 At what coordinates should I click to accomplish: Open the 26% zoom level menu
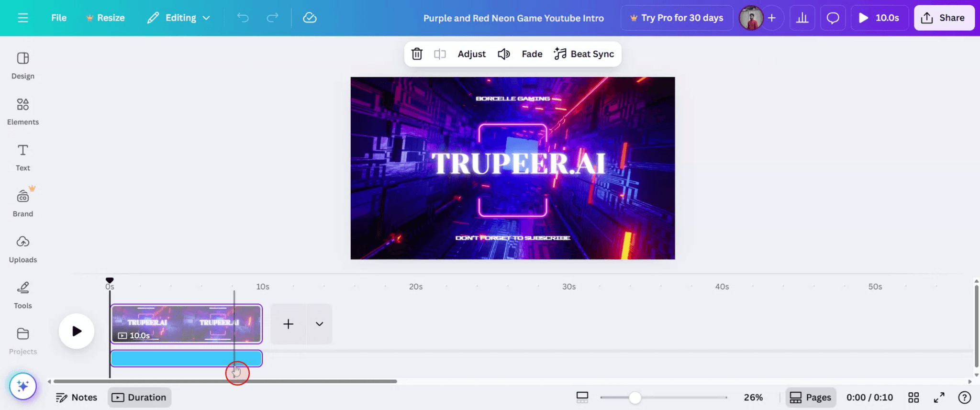[x=753, y=398]
